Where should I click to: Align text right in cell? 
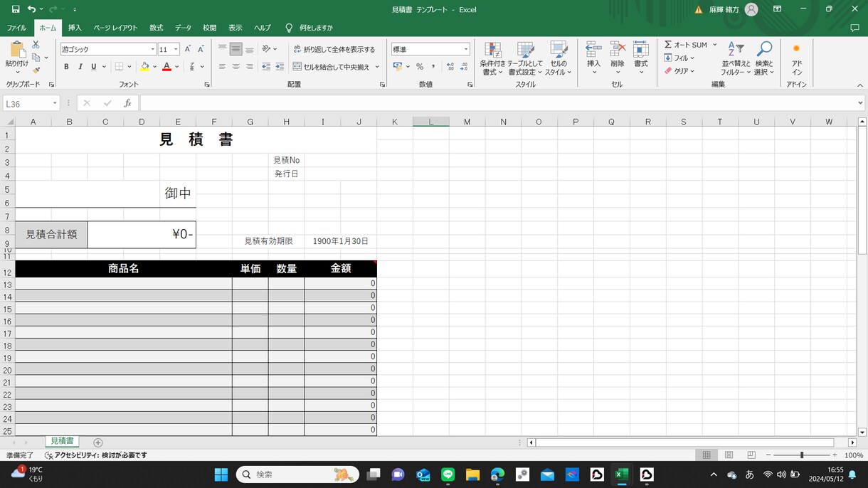pos(249,67)
